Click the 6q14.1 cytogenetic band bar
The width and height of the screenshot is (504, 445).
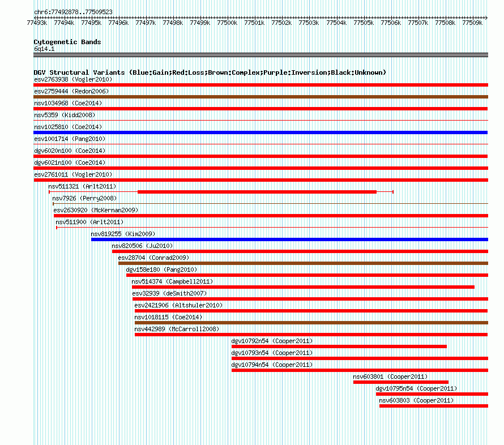coord(260,55)
